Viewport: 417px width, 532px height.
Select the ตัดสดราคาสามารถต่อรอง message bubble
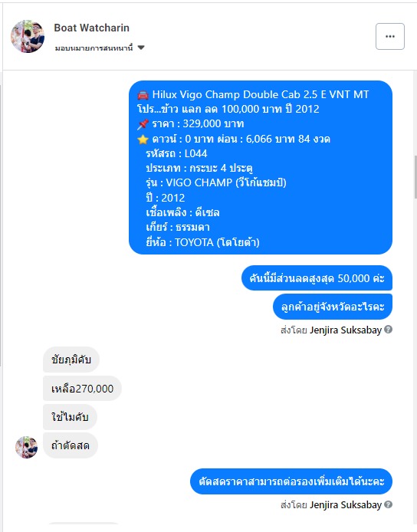(x=291, y=481)
